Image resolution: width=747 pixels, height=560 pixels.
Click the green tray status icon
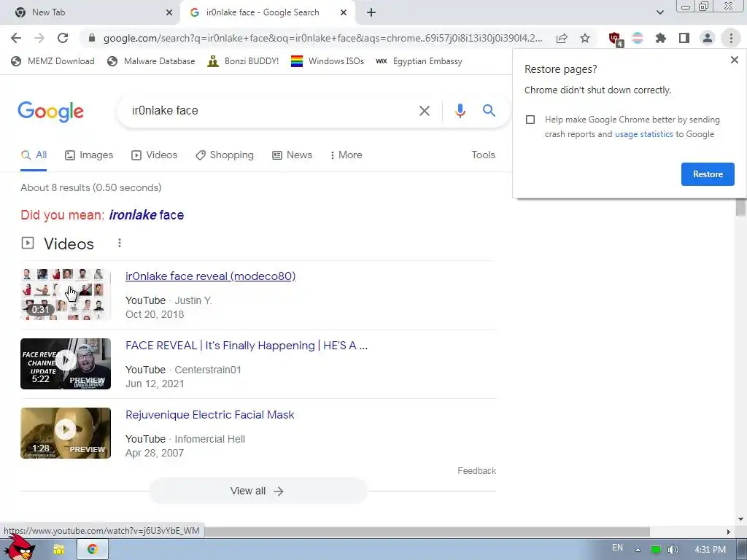tap(656, 550)
